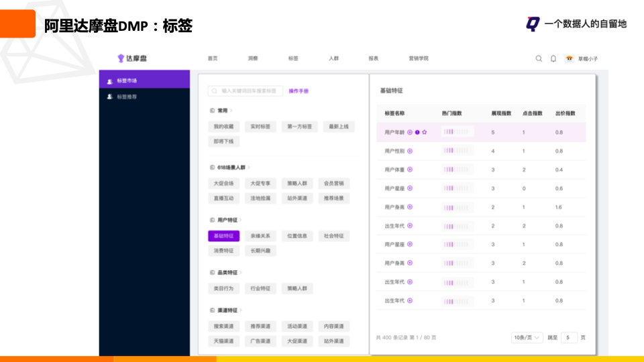The height and width of the screenshot is (362, 644).
Task: Click the icon before 用户特征 heading
Action: (213, 220)
